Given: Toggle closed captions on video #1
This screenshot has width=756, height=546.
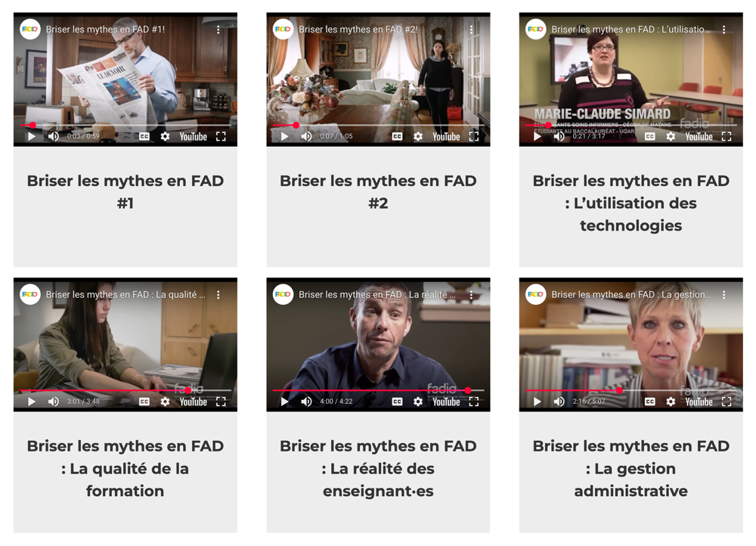Looking at the screenshot, I should click(144, 136).
